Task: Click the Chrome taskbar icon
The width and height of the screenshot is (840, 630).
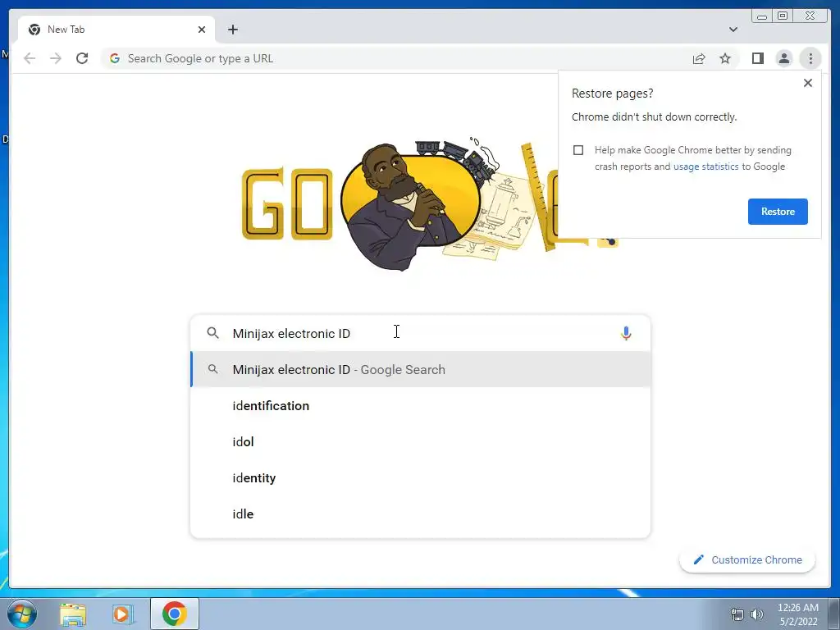Action: click(175, 614)
